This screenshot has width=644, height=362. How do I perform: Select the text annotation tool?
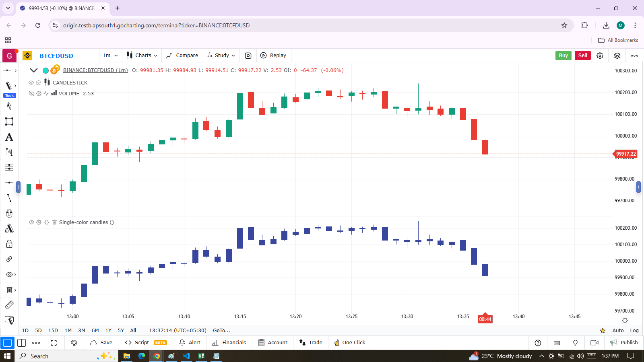[x=9, y=137]
